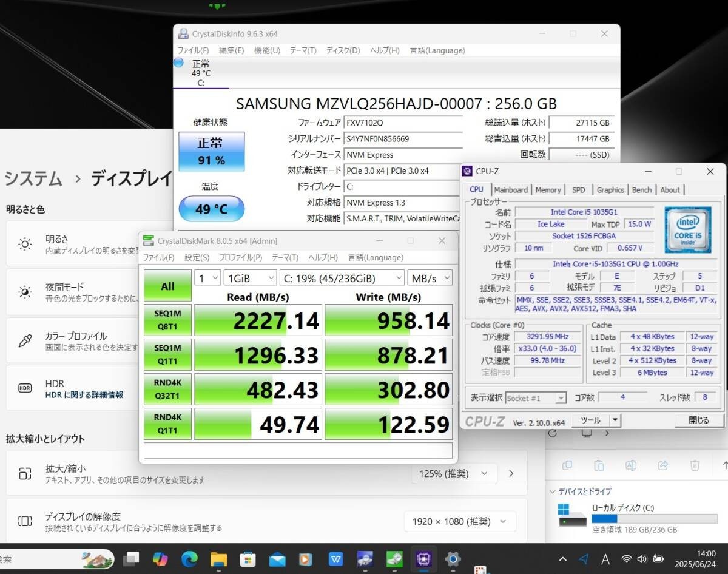
Task: Open the ディスク(D) menu in CrystalDiskInfo
Action: point(343,50)
